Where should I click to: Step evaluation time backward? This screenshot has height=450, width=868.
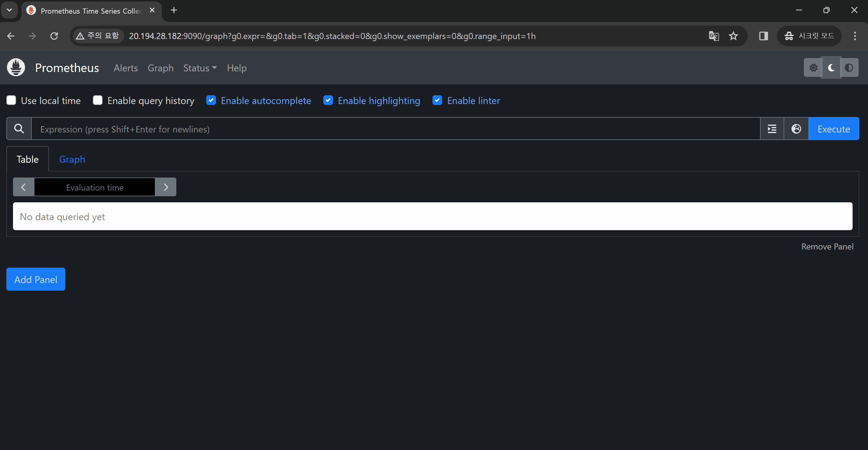[x=24, y=187]
